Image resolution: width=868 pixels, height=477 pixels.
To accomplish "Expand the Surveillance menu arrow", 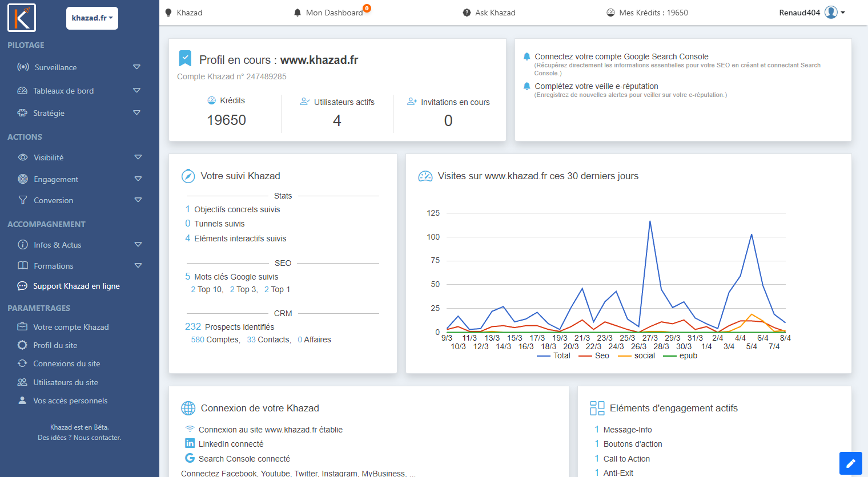I will point(136,67).
